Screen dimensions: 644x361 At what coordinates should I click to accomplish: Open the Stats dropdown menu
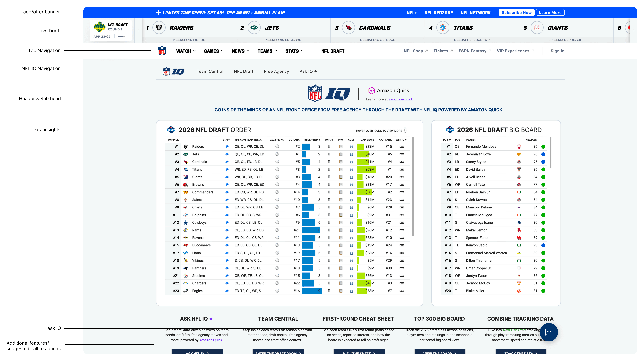pyautogui.click(x=294, y=51)
